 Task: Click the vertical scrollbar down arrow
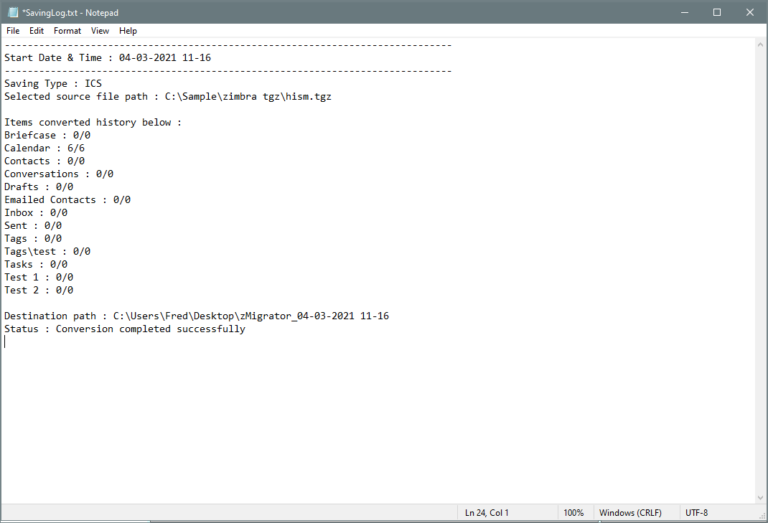click(x=760, y=498)
